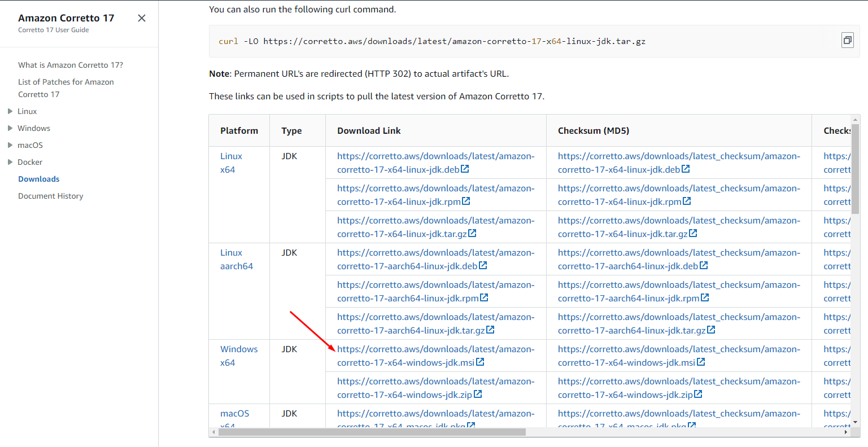868x447 pixels.
Task: Open MD5 checksum link for aarch64-linux-jdk.deb
Action: point(679,259)
